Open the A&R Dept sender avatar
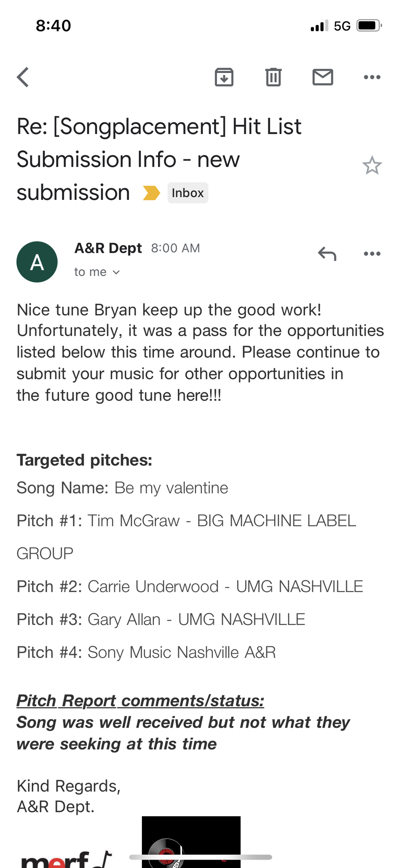The width and height of the screenshot is (401, 868). pyautogui.click(x=37, y=262)
